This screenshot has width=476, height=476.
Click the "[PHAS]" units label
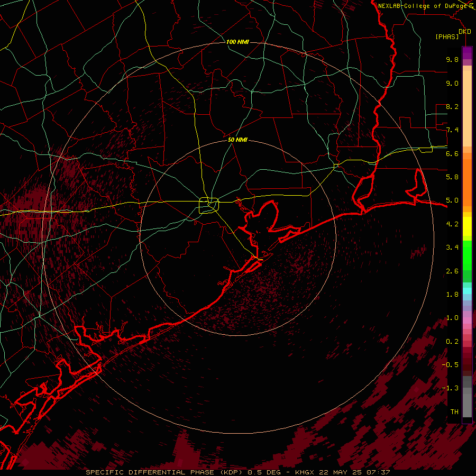pos(447,36)
